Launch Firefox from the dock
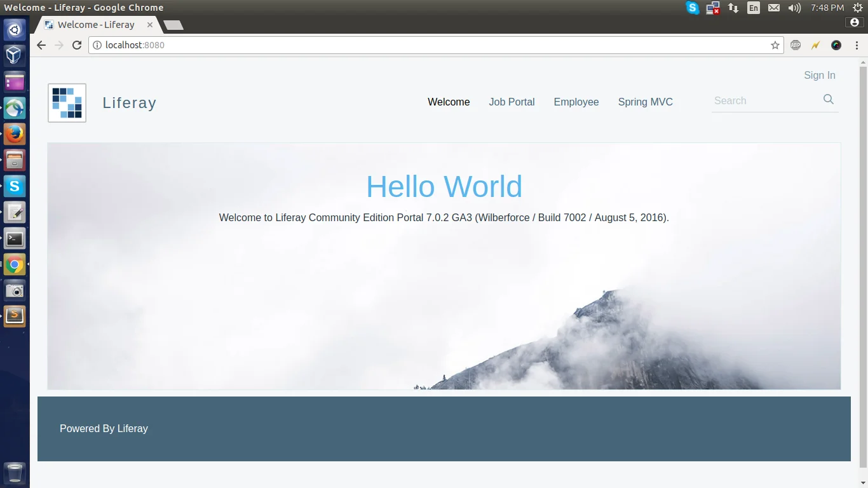 pos(15,134)
